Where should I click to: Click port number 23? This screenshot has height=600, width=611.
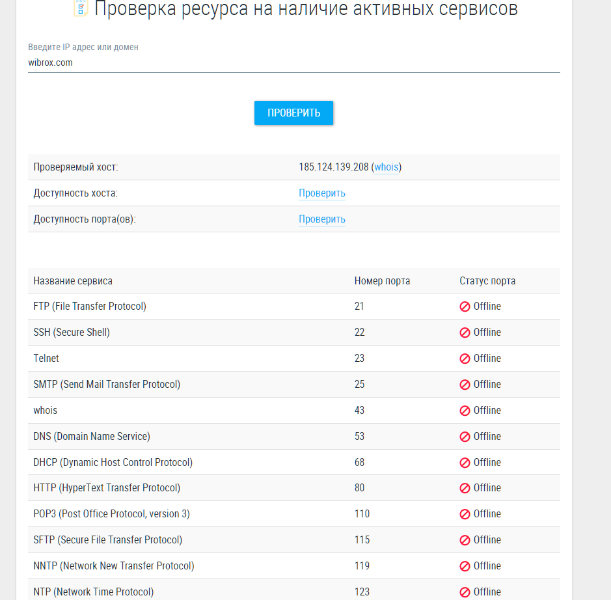pos(359,358)
